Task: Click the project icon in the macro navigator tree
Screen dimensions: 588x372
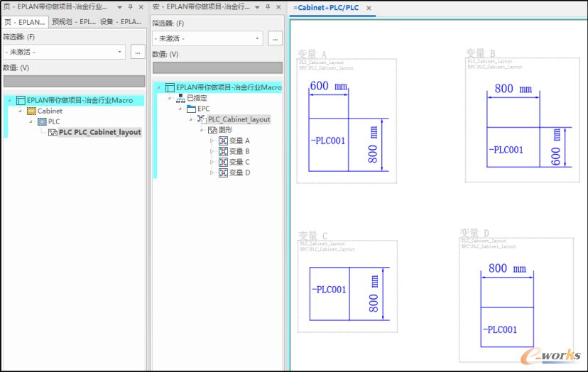Action: pos(170,87)
